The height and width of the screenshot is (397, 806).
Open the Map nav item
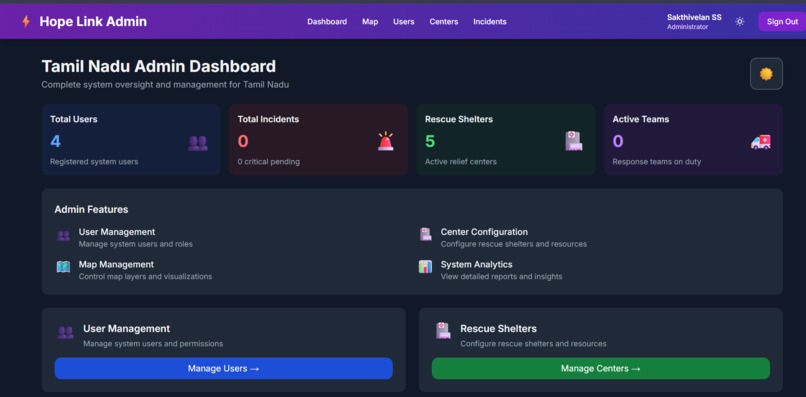370,22
